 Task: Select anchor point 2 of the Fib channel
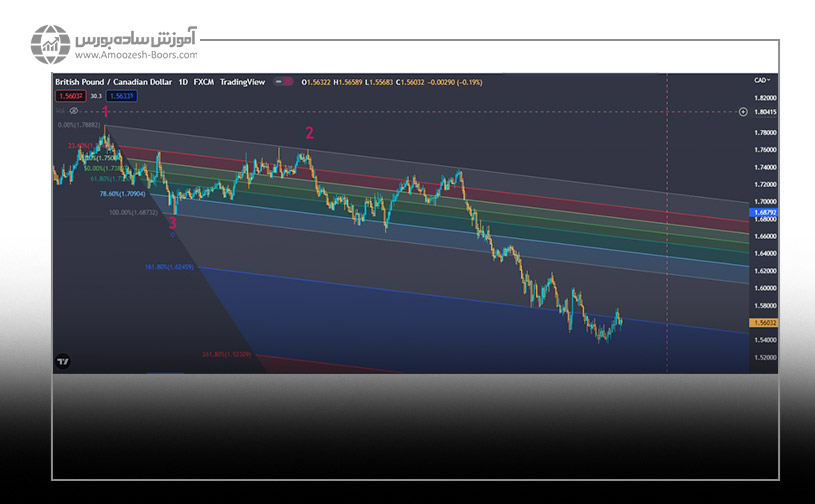click(x=309, y=133)
